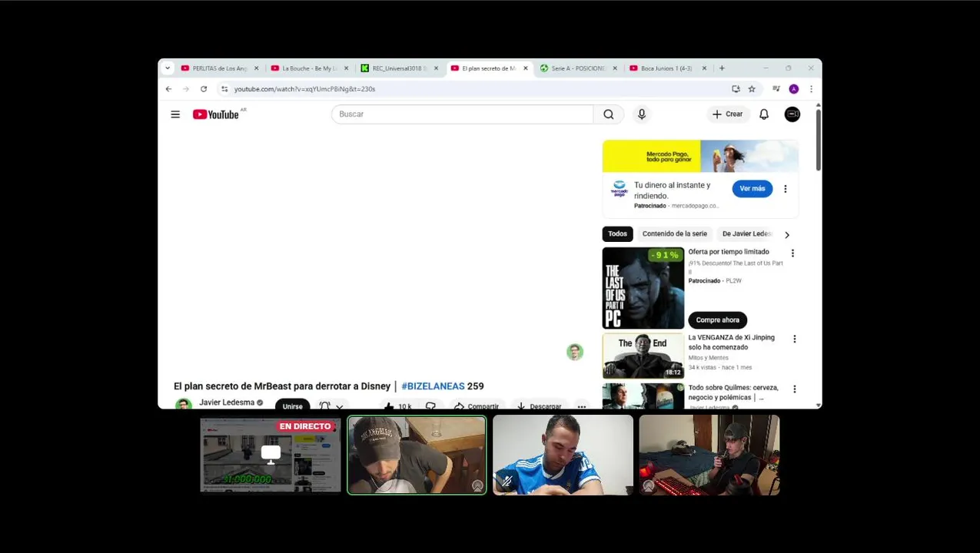The image size is (980, 553).
Task: Open options for La VENGANZA de Xi Jinping video
Action: pyautogui.click(x=794, y=339)
